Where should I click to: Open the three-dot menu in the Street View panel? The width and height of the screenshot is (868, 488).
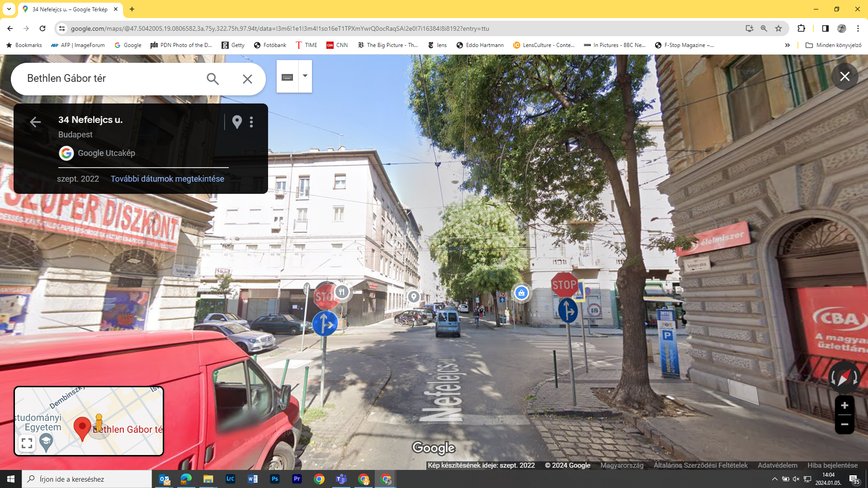click(x=251, y=122)
